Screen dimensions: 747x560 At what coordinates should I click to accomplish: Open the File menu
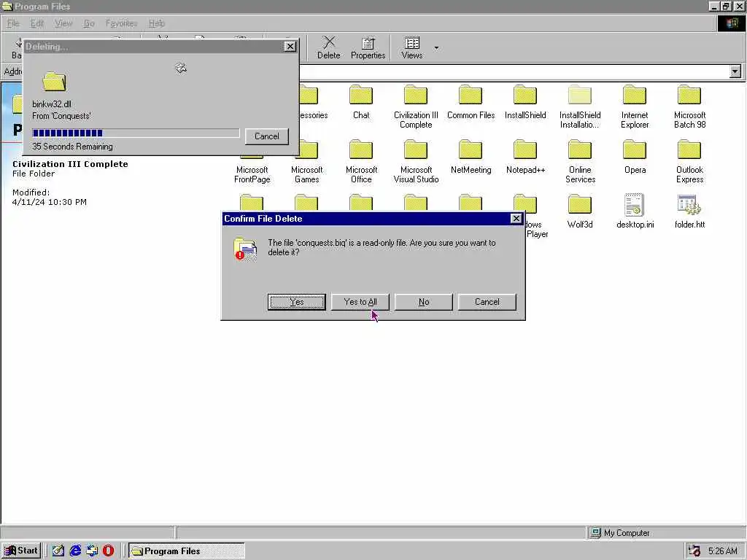13,23
